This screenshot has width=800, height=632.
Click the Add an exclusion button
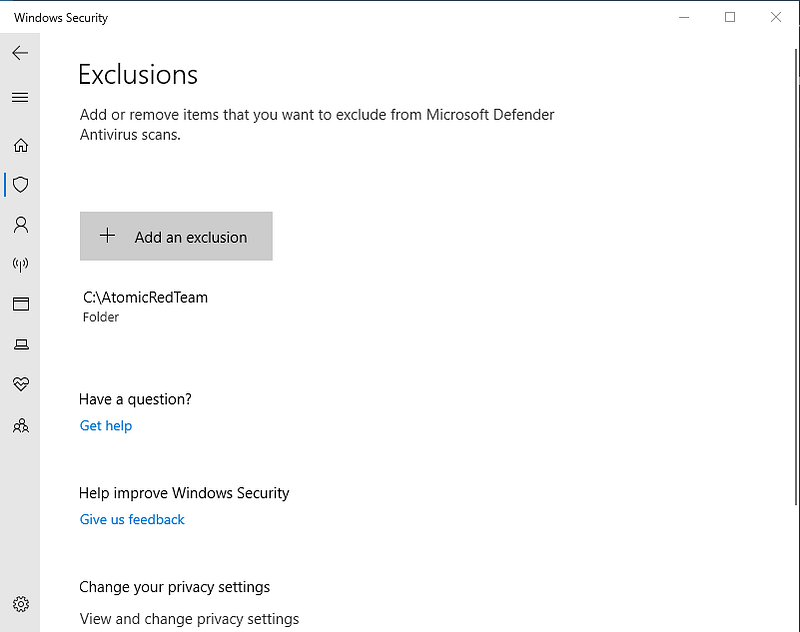pyautogui.click(x=176, y=236)
